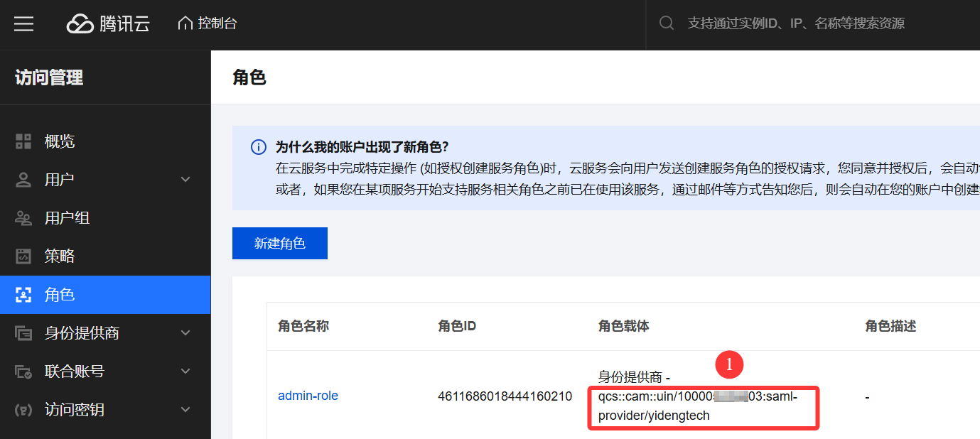The height and width of the screenshot is (439, 980).
Task: Click the Overview grid icon in sidebar
Action: 24,141
